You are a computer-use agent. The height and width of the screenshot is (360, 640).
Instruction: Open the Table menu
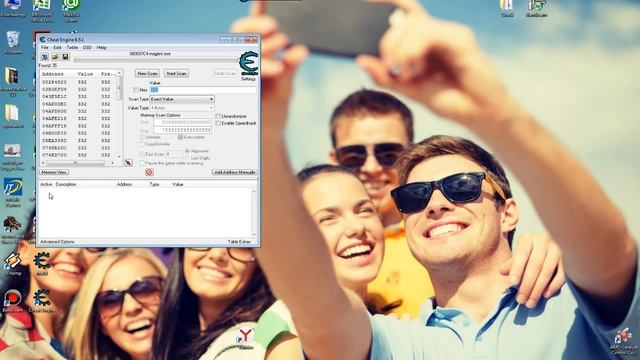72,47
